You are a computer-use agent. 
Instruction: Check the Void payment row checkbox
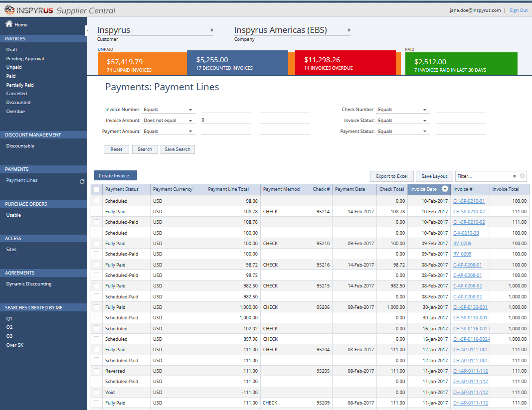(x=97, y=392)
